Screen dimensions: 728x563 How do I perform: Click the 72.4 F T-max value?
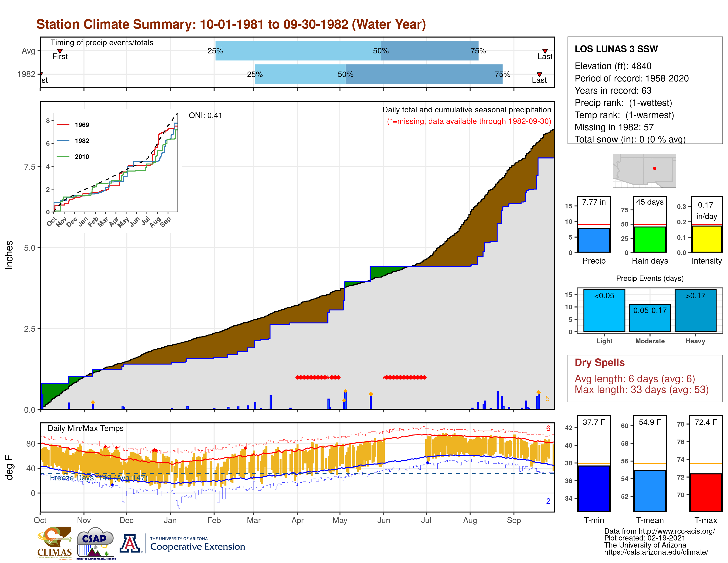point(706,422)
